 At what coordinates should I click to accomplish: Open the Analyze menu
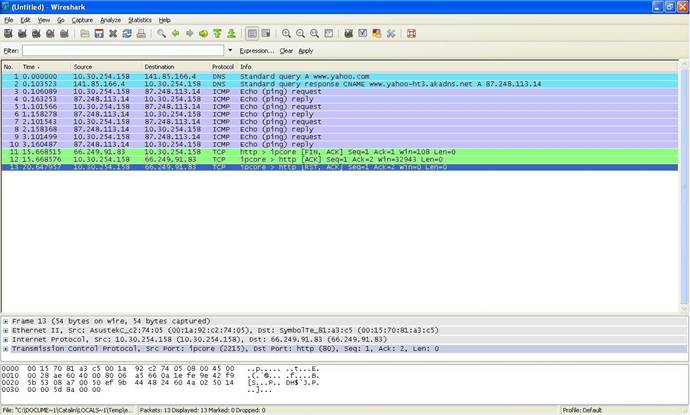click(x=110, y=20)
